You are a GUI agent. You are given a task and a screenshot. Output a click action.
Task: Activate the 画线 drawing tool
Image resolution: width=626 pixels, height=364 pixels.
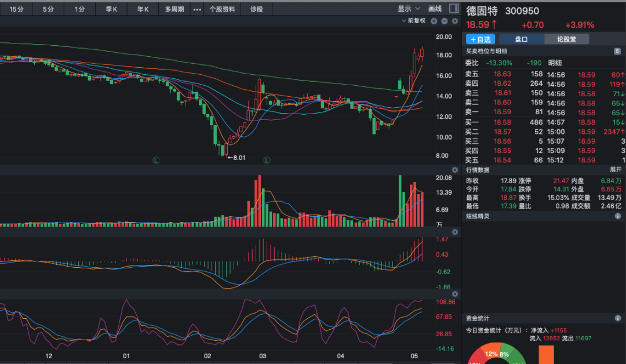(x=435, y=8)
